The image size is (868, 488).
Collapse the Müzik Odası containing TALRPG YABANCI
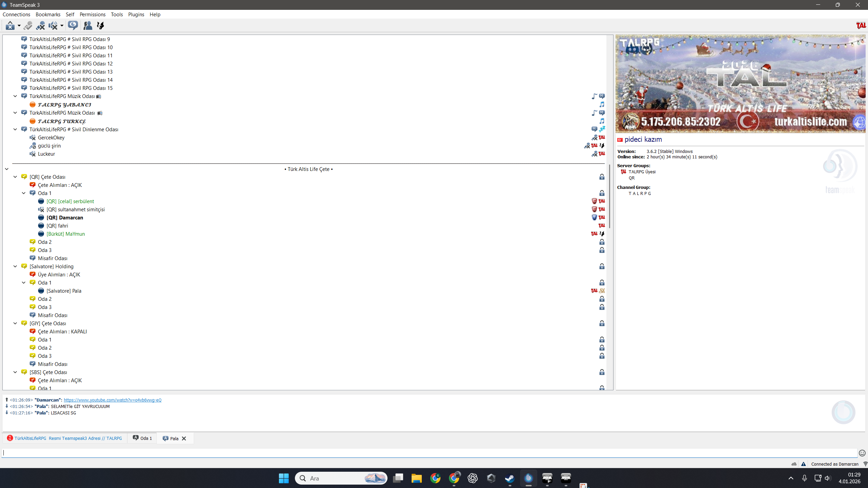click(x=15, y=96)
